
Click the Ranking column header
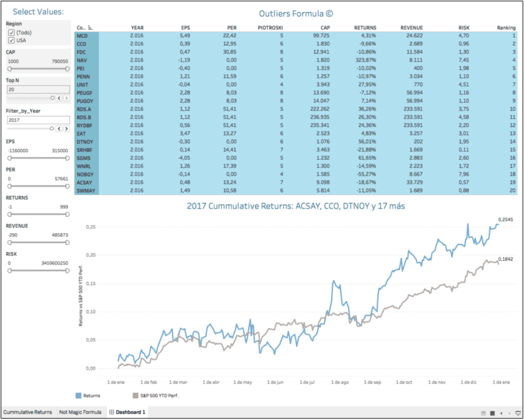click(x=506, y=28)
